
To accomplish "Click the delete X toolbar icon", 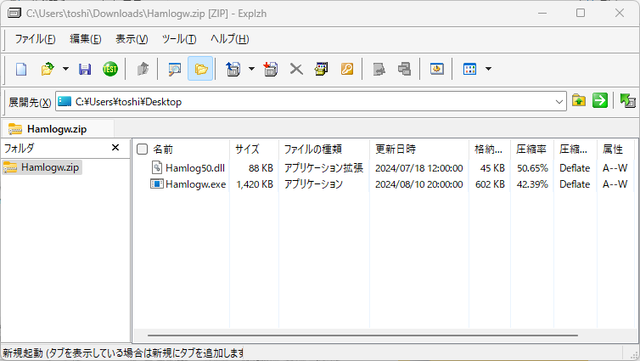I will coord(296,69).
